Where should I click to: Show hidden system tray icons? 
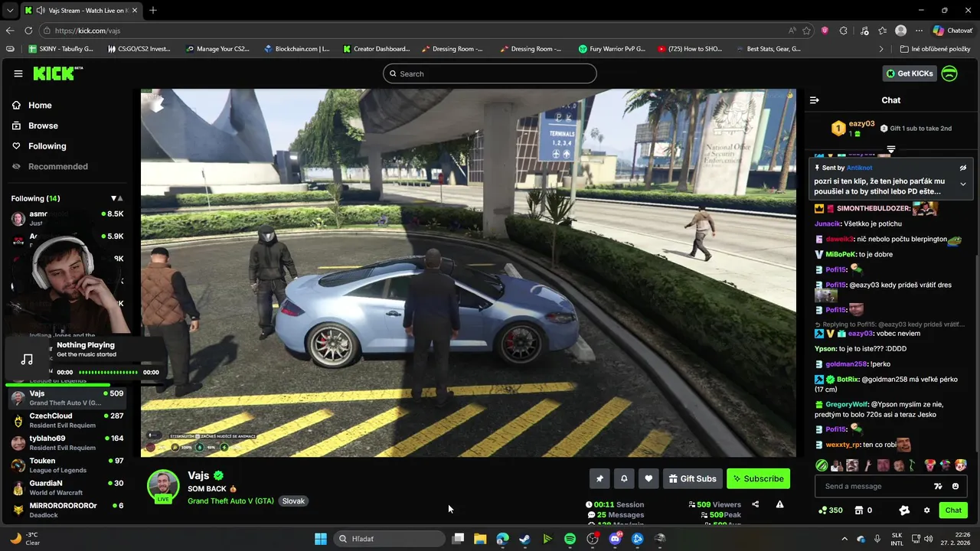tap(844, 539)
